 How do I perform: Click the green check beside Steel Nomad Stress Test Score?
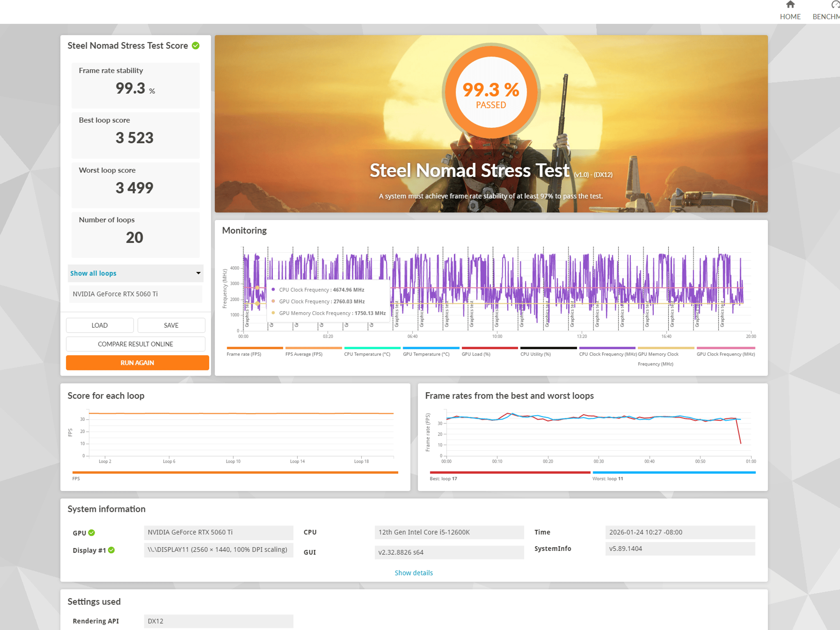196,46
